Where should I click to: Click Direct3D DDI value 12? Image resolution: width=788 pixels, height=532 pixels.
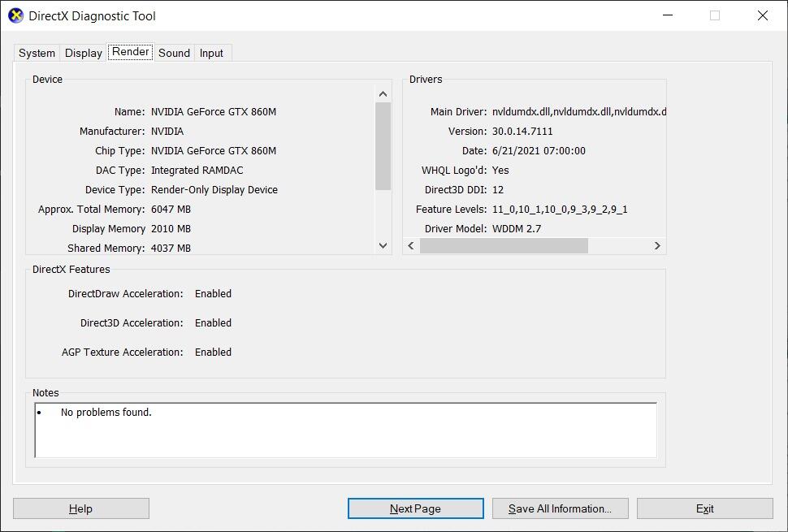coord(498,190)
